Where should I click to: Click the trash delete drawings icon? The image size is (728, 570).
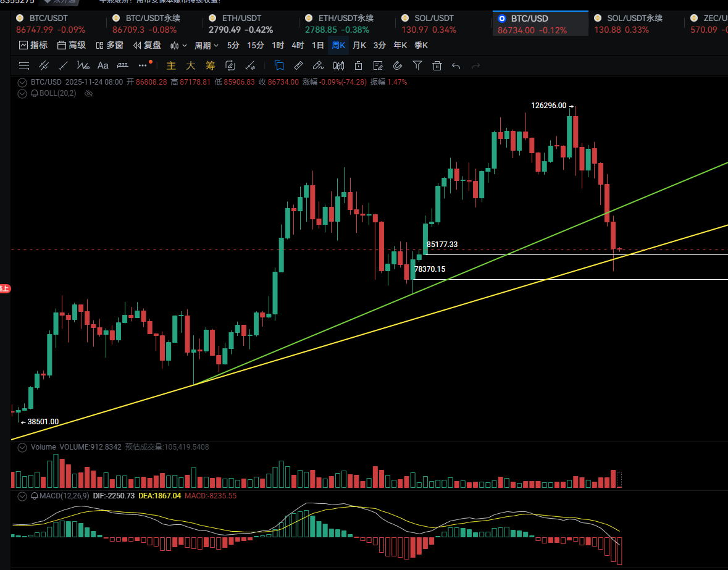(x=437, y=65)
